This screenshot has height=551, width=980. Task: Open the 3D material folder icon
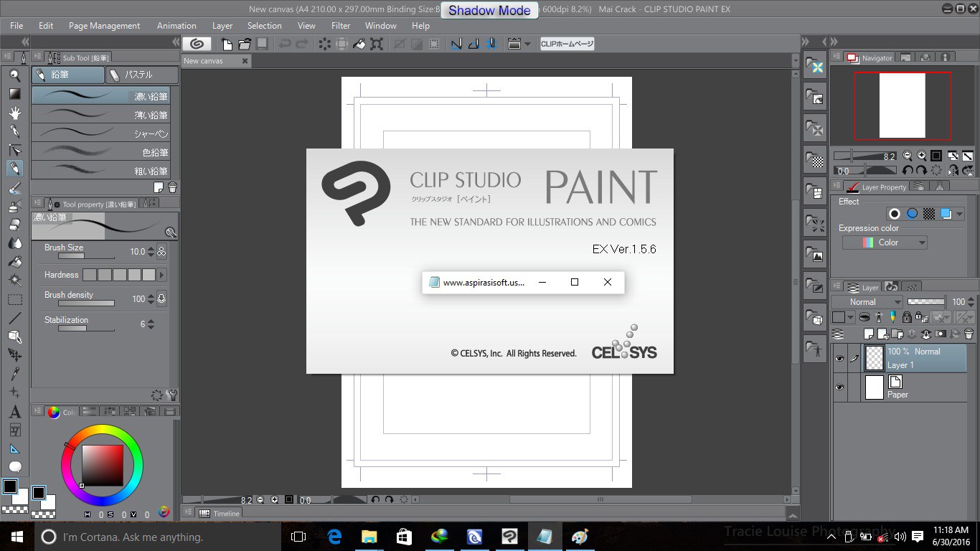coord(814,318)
